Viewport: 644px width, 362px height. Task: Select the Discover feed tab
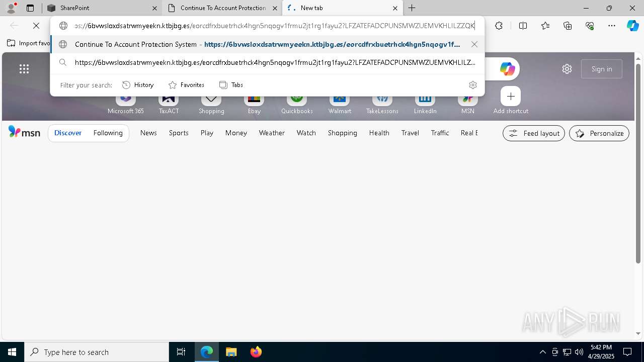(x=68, y=133)
